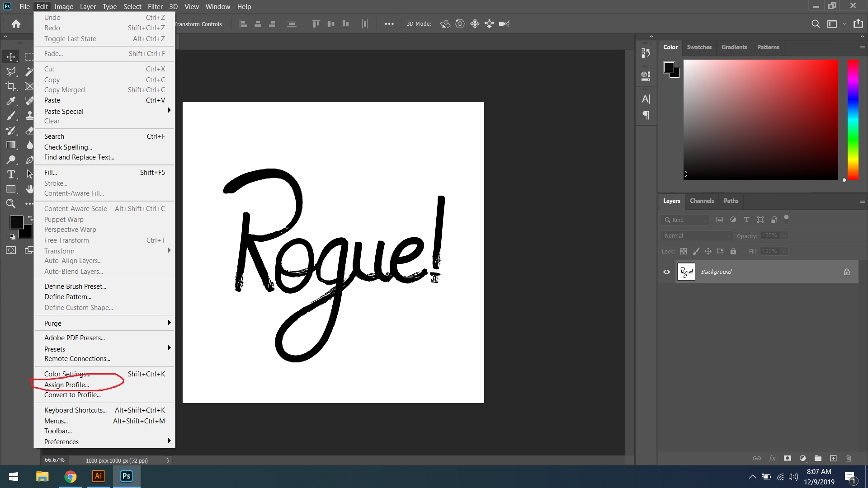Click the hue spectrum slider bar
This screenshot has height=488, width=868.
[853, 120]
